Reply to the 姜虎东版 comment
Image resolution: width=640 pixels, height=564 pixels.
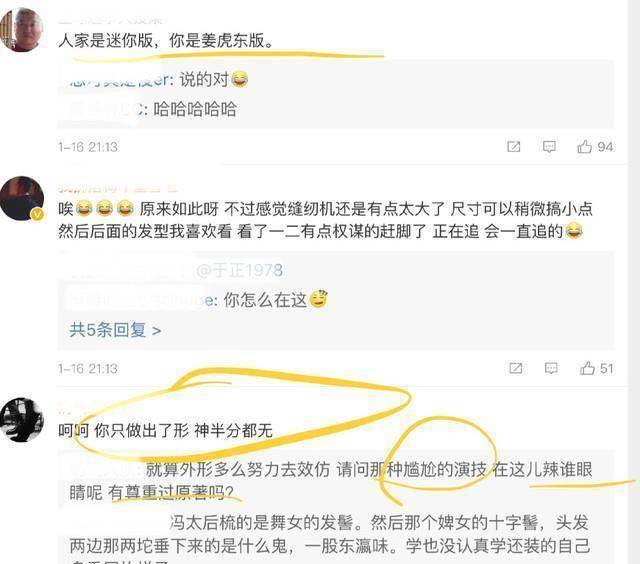(549, 147)
